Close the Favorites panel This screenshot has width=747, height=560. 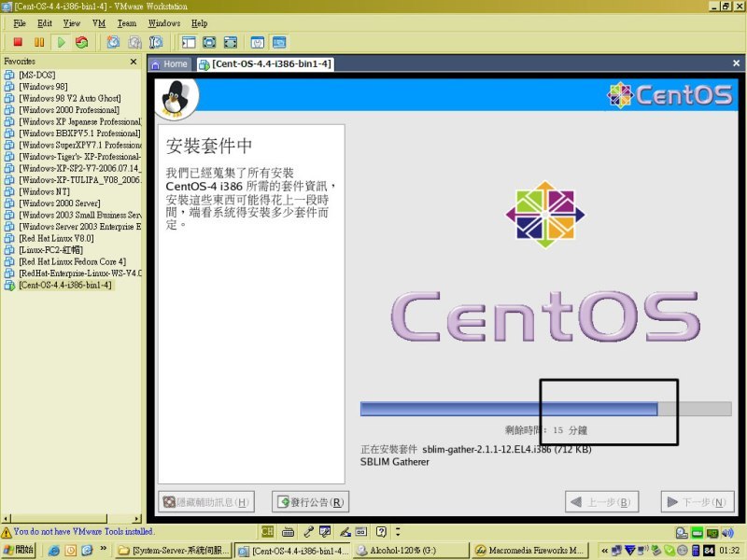point(134,62)
